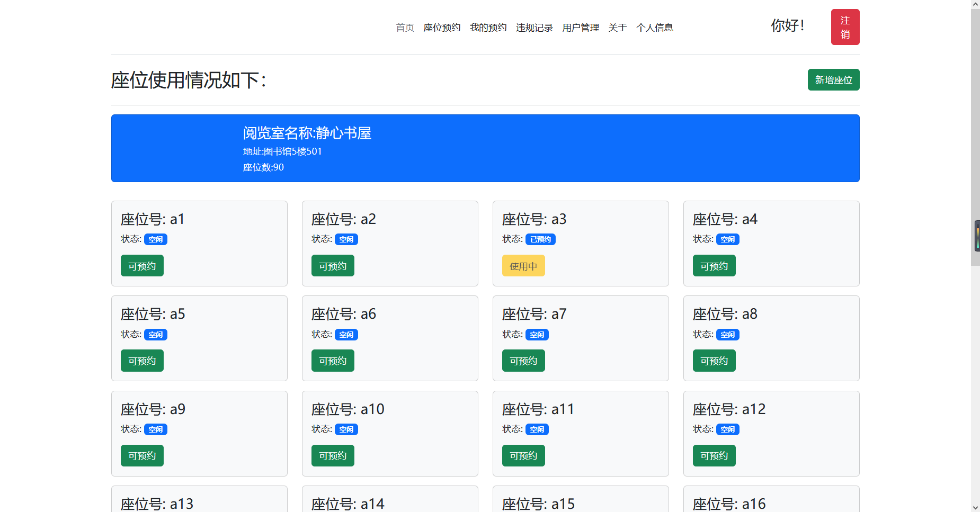Click the scrollbar down arrow
Image resolution: width=980 pixels, height=512 pixels.
pyautogui.click(x=975, y=507)
